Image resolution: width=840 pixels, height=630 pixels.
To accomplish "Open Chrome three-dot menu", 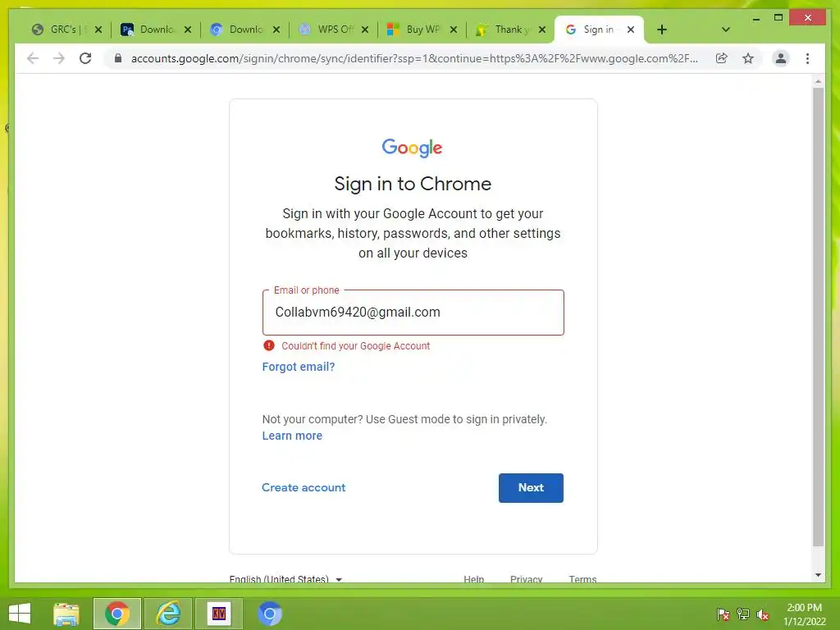I will [x=807, y=58].
